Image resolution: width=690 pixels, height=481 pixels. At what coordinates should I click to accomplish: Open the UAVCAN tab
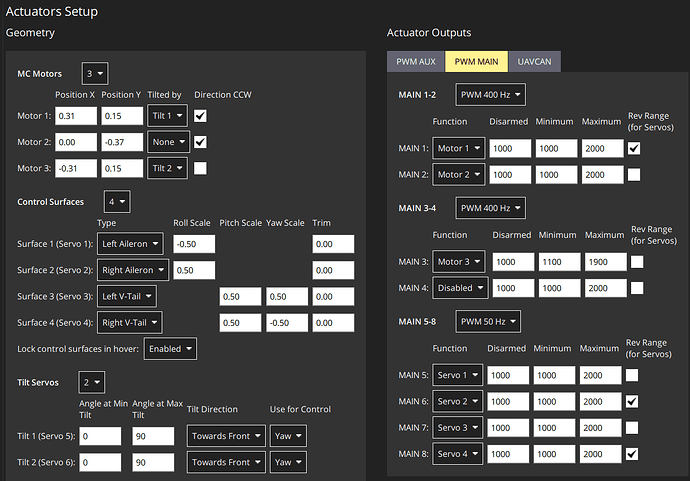tap(534, 62)
